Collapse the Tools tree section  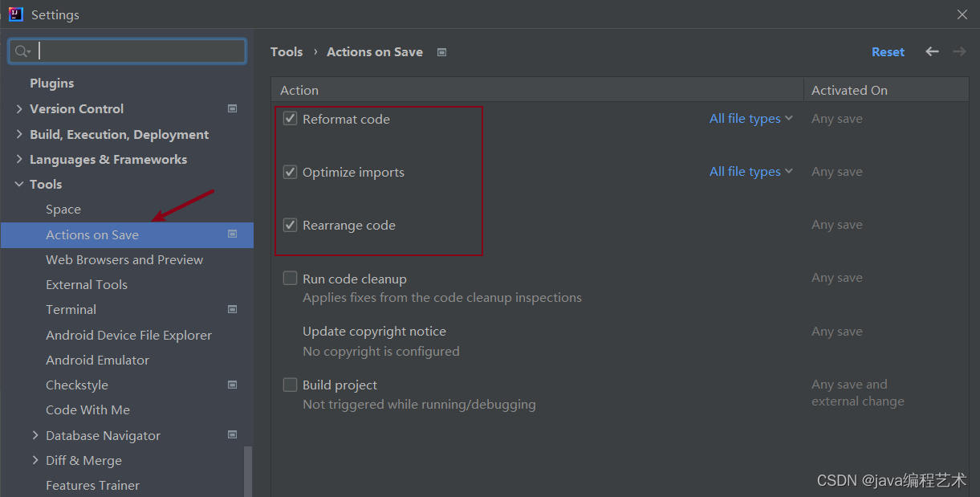(x=18, y=184)
